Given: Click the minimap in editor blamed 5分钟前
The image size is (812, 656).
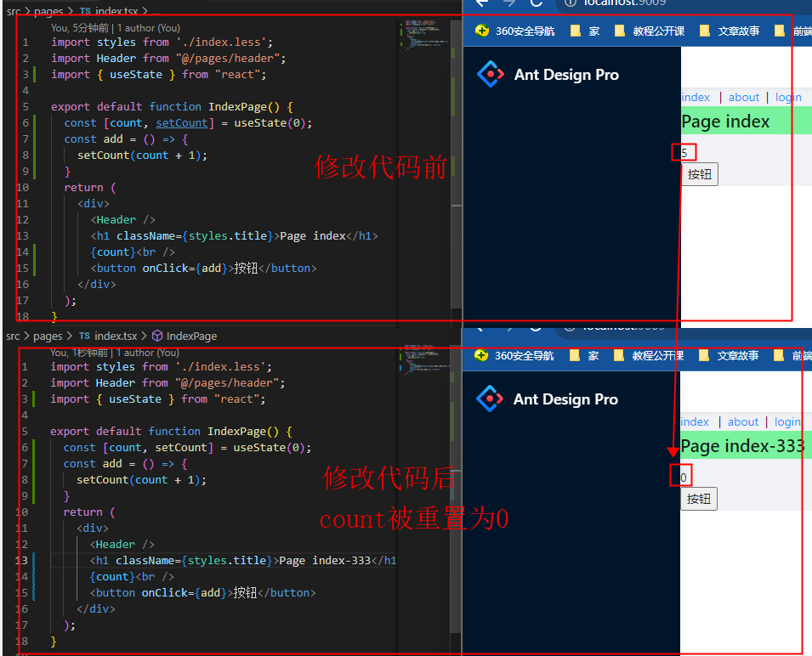Looking at the screenshot, I should (x=424, y=37).
